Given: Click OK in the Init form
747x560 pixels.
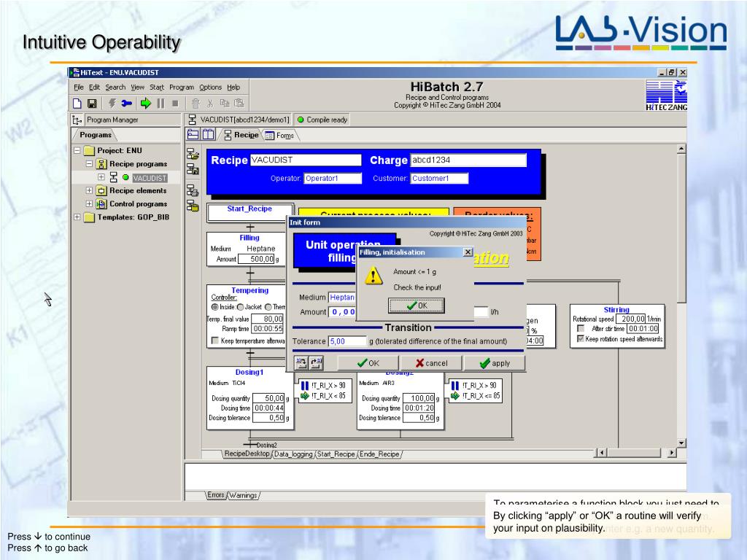Looking at the screenshot, I should (368, 363).
